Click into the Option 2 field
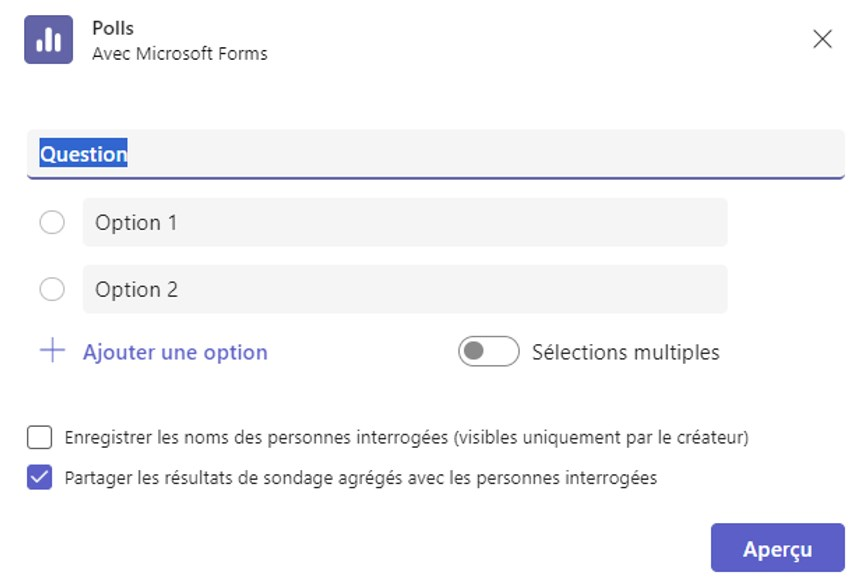Viewport: 855px width, 580px height. tap(405, 290)
